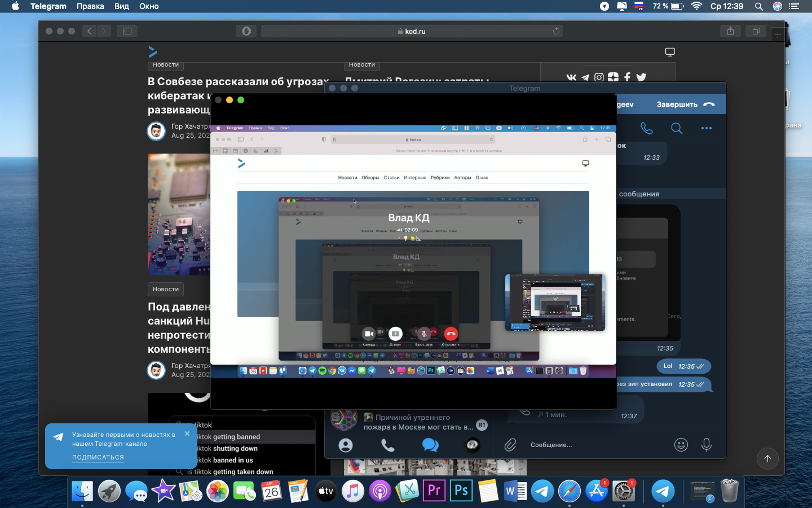Open search in the Telegram chat
Viewport: 812px width, 508px height.
click(x=677, y=128)
